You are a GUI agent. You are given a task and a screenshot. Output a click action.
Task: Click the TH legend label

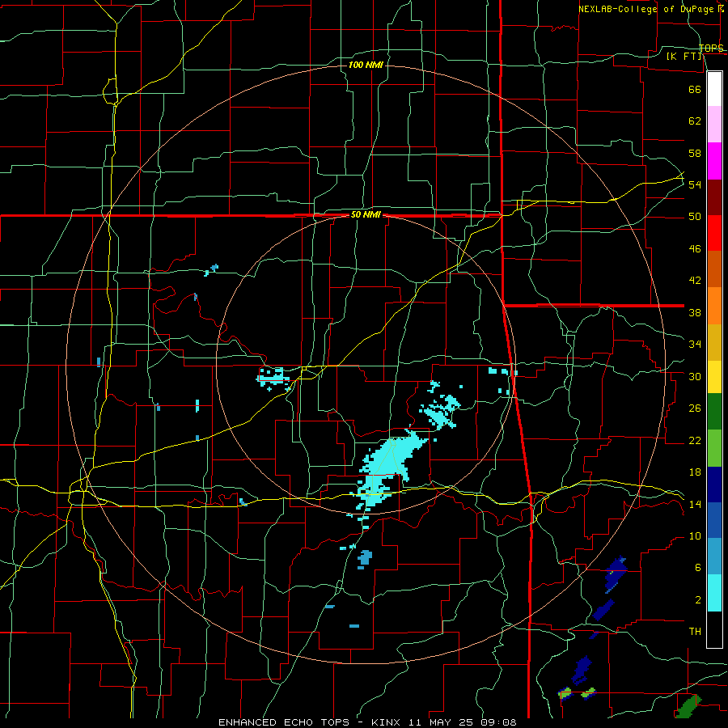[x=695, y=632]
